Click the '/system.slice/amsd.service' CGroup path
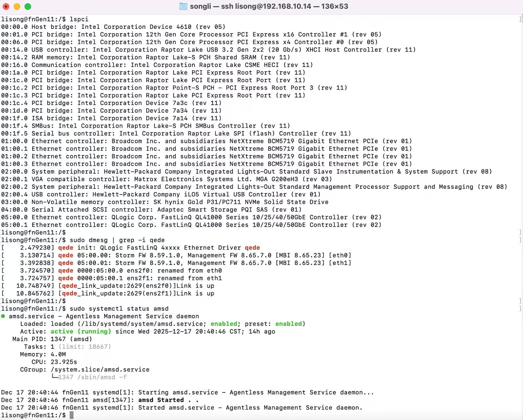Image resolution: width=523 pixels, height=420 pixels. pyautogui.click(x=100, y=370)
